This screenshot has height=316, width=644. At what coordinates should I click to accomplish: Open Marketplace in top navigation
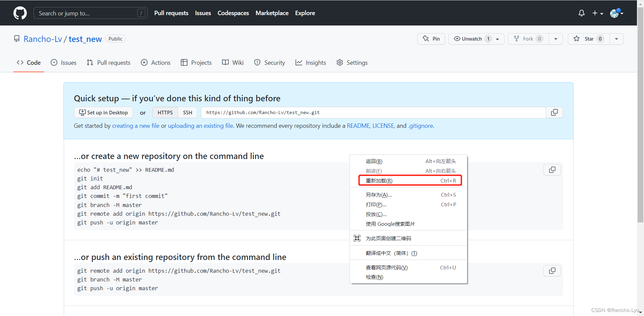pos(272,13)
